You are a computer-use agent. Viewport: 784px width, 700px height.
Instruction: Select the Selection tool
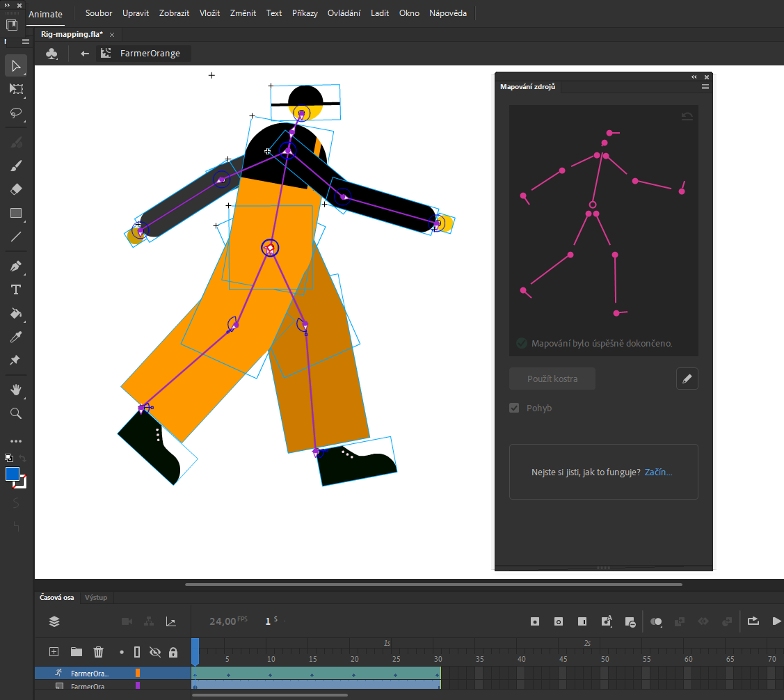point(15,65)
